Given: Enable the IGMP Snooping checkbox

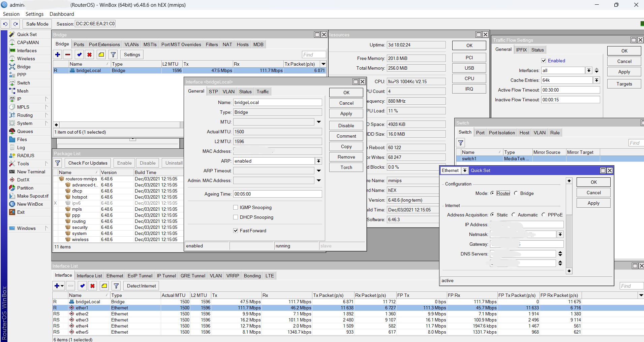Looking at the screenshot, I should [x=236, y=207].
